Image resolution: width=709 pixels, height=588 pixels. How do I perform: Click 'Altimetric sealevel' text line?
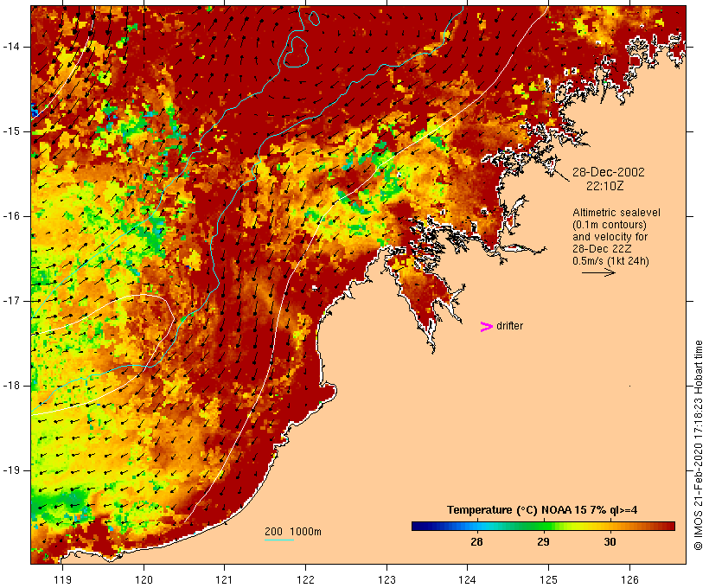point(616,212)
